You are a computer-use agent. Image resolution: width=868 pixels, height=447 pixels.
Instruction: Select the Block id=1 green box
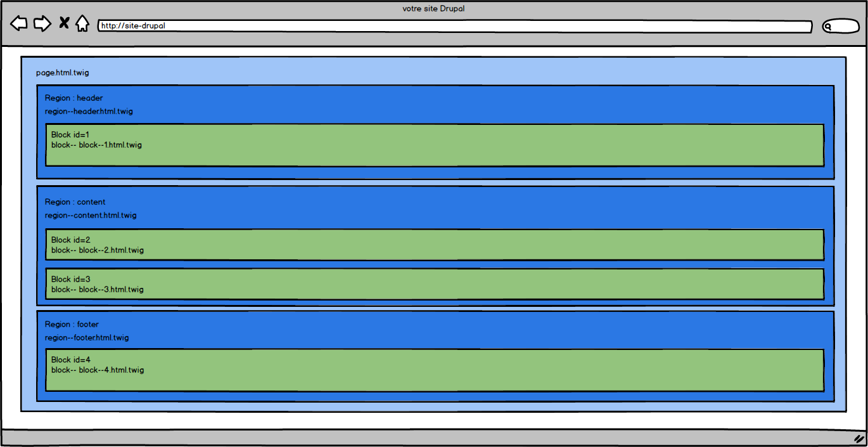435,145
